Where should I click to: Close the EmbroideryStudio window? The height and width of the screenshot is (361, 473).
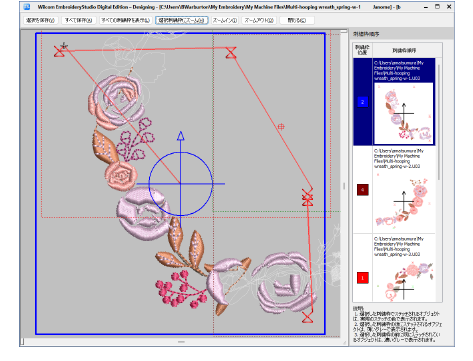449,7
